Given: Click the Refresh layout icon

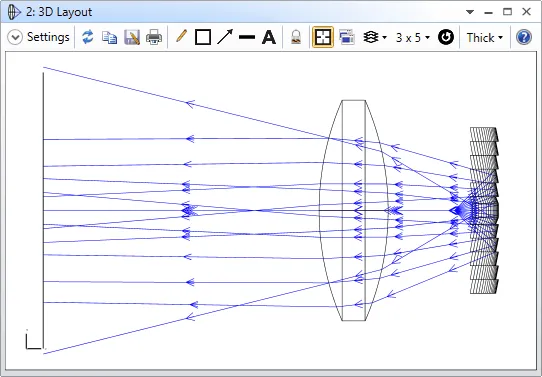Looking at the screenshot, I should [x=88, y=37].
